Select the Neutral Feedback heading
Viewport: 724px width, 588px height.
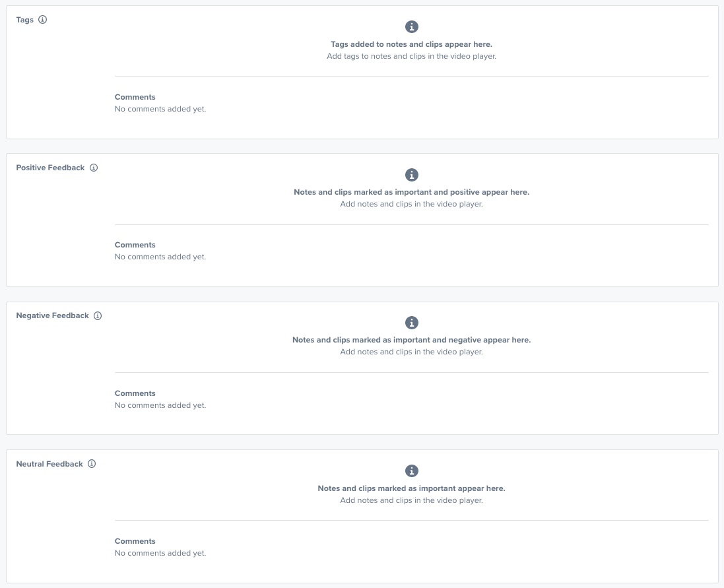(x=49, y=464)
